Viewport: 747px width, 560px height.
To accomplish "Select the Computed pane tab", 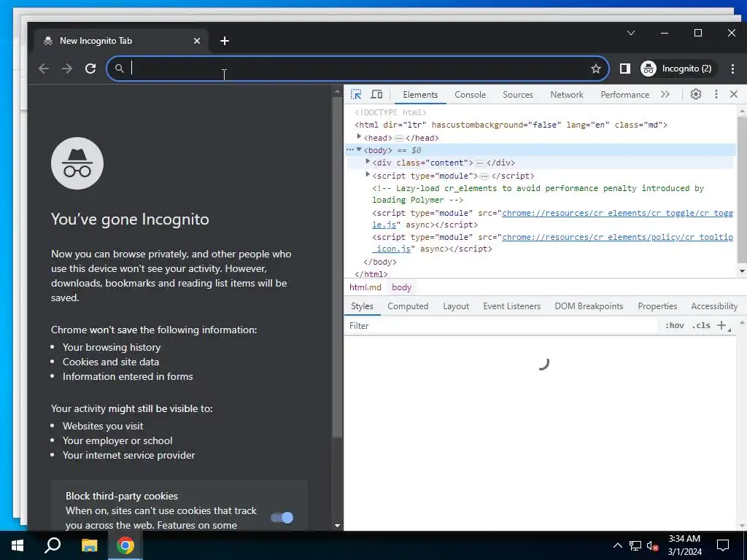I will 408,306.
